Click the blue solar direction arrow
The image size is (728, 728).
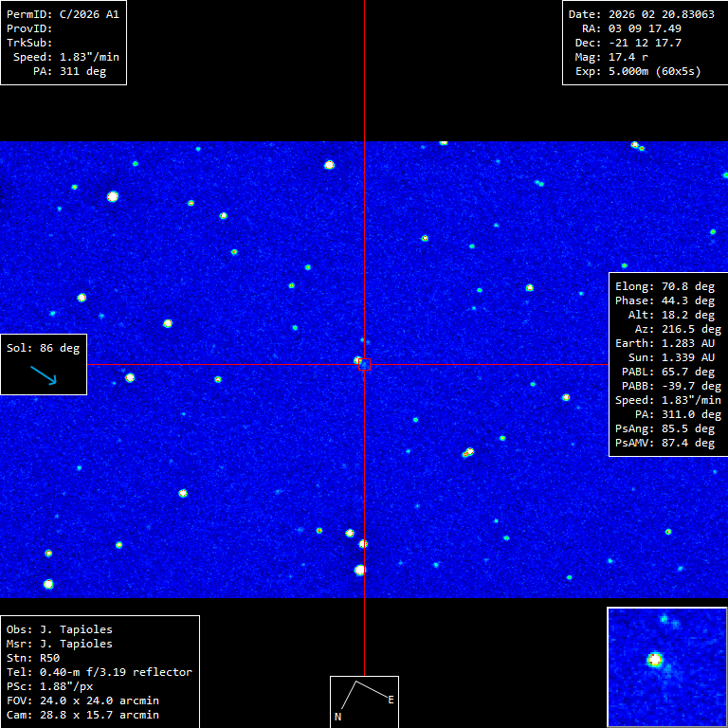pyautogui.click(x=44, y=375)
